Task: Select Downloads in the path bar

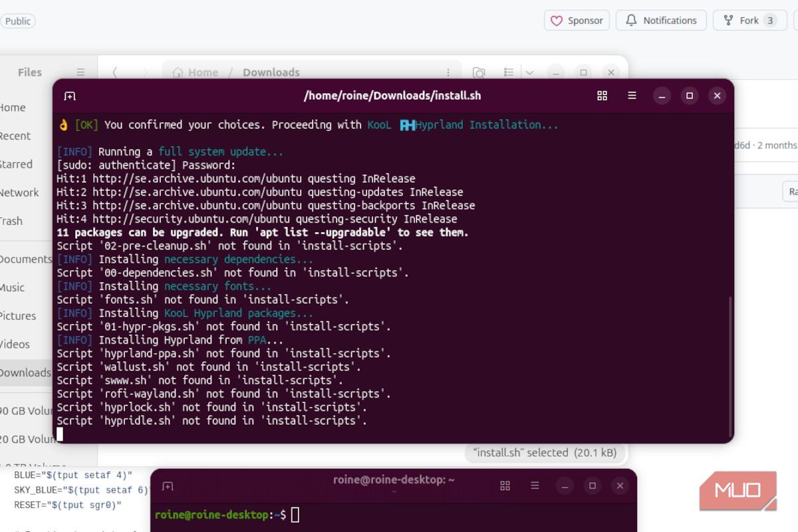Action: (x=271, y=72)
